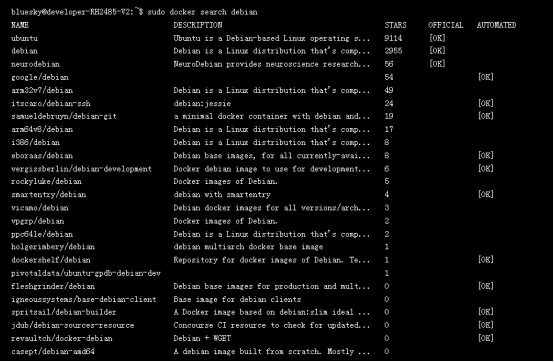554x362 pixels.
Task: Click the STARS column header
Action: (x=395, y=25)
